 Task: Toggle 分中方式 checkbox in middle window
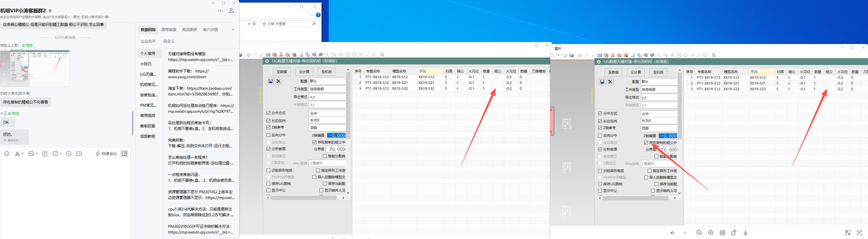(268, 113)
